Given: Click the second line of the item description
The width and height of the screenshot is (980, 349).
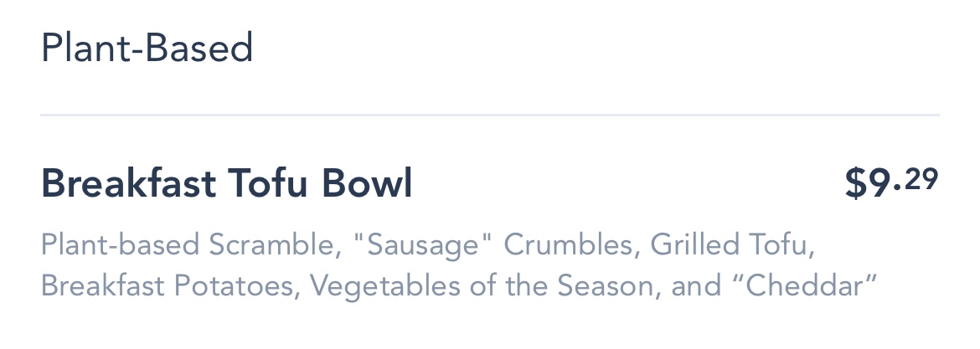Looking at the screenshot, I should click(457, 286).
